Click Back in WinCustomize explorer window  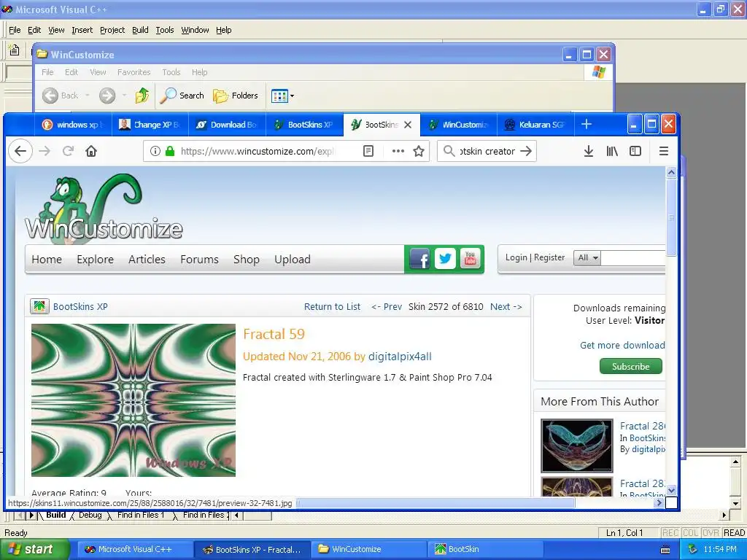60,96
